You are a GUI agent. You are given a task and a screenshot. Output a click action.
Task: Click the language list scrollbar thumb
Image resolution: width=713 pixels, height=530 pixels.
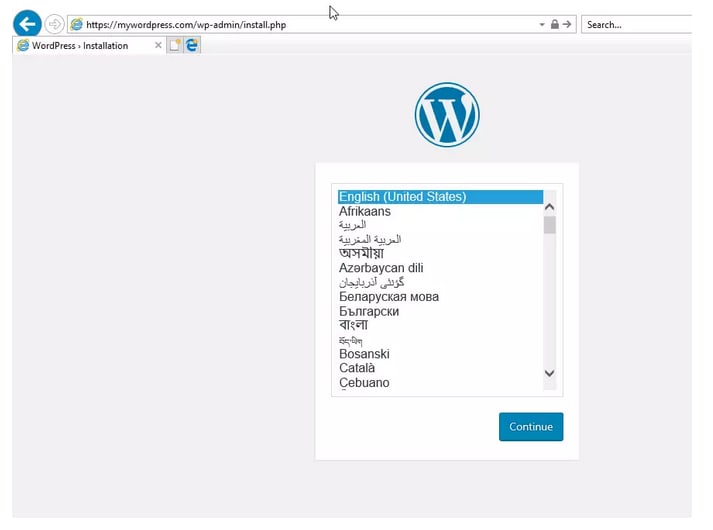[549, 225]
